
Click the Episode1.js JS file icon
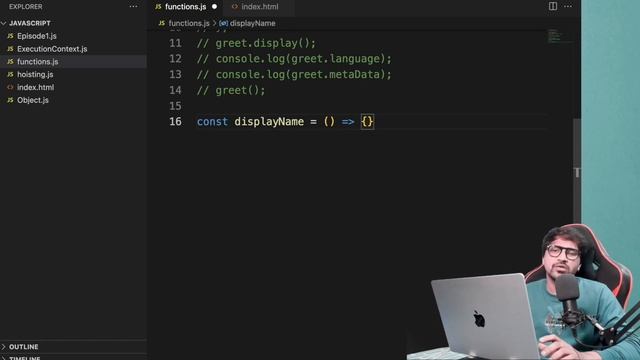tap(10, 36)
